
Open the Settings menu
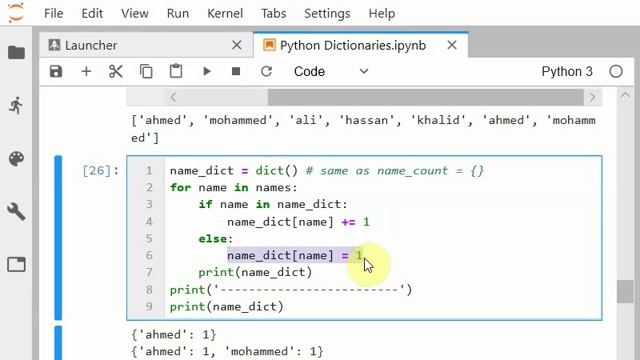[327, 13]
